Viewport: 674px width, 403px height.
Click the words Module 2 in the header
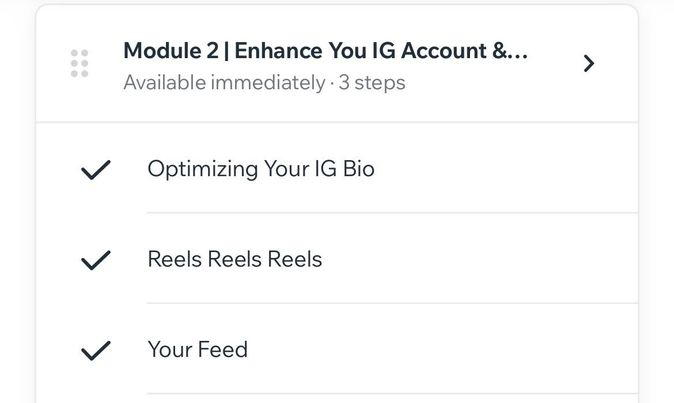tap(171, 51)
